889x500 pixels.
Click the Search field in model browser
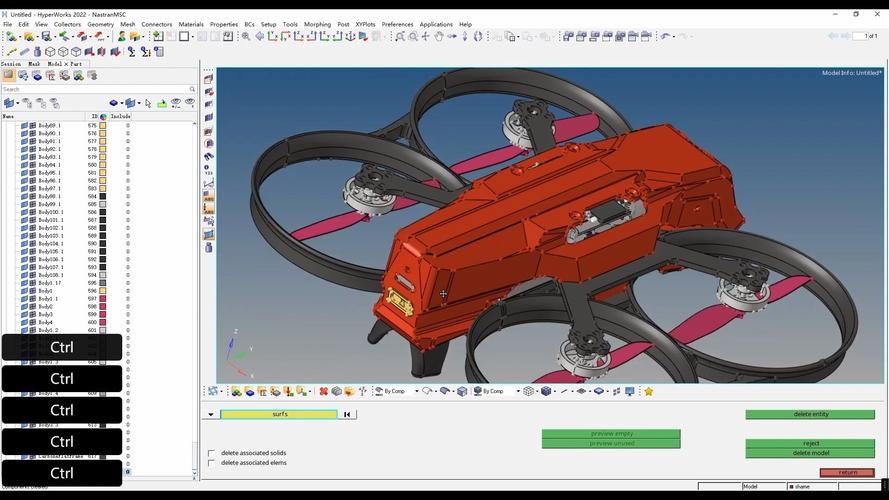coord(95,89)
